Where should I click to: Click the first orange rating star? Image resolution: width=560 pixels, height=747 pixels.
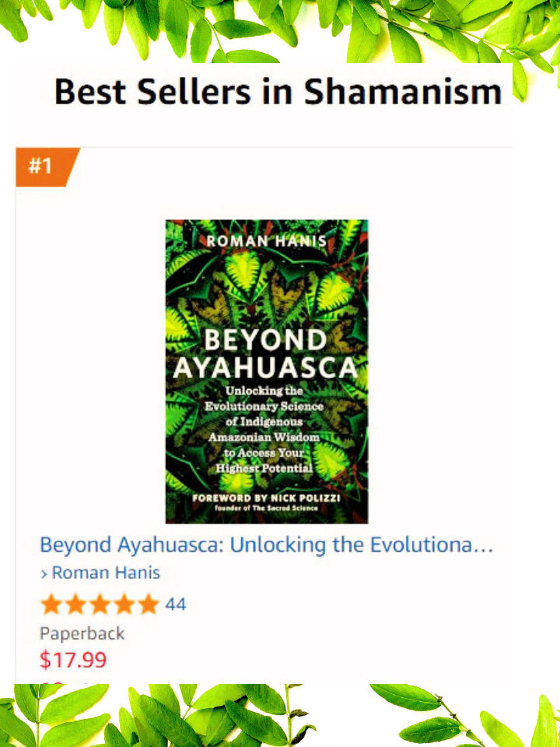[51, 604]
